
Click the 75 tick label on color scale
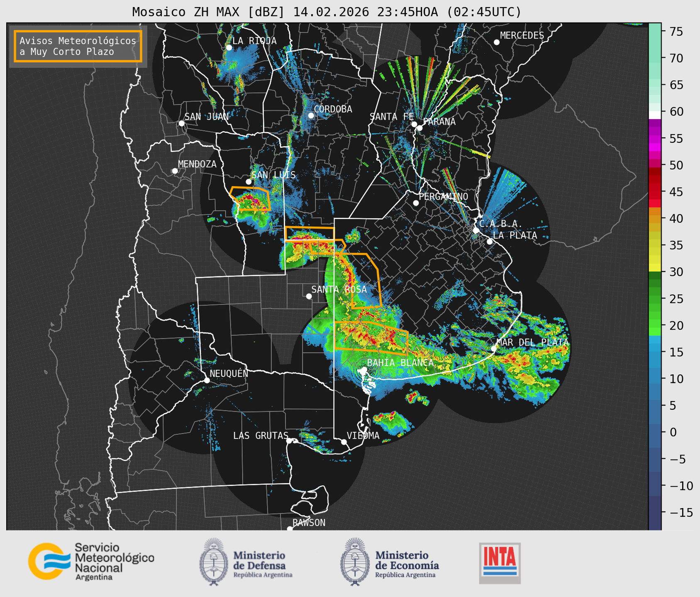676,32
